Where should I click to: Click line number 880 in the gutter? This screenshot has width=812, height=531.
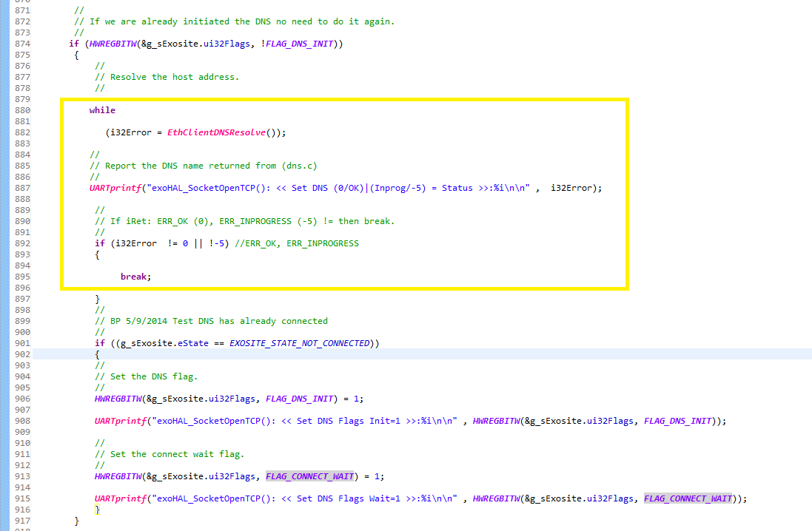[21, 110]
